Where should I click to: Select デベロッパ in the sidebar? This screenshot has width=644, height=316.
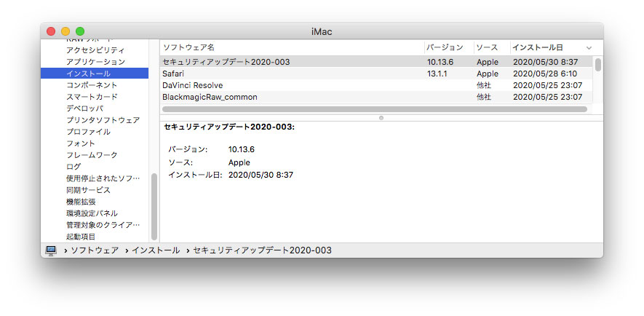click(x=84, y=108)
